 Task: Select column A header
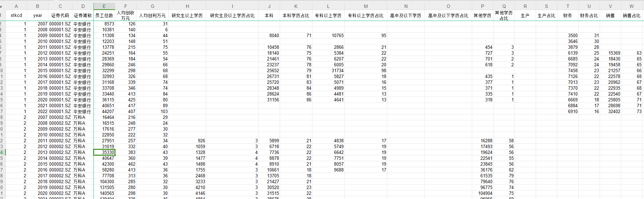click(x=16, y=6)
